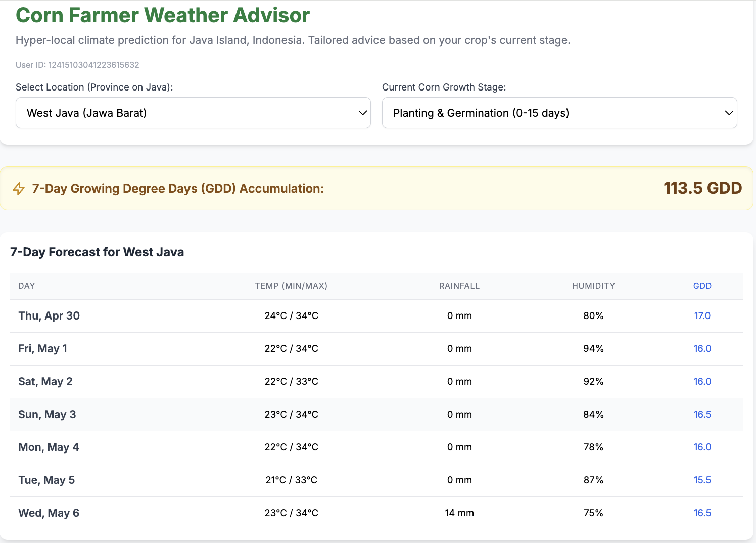
Task: Click the Corn Farmer Weather Advisor title
Action: [x=163, y=15]
